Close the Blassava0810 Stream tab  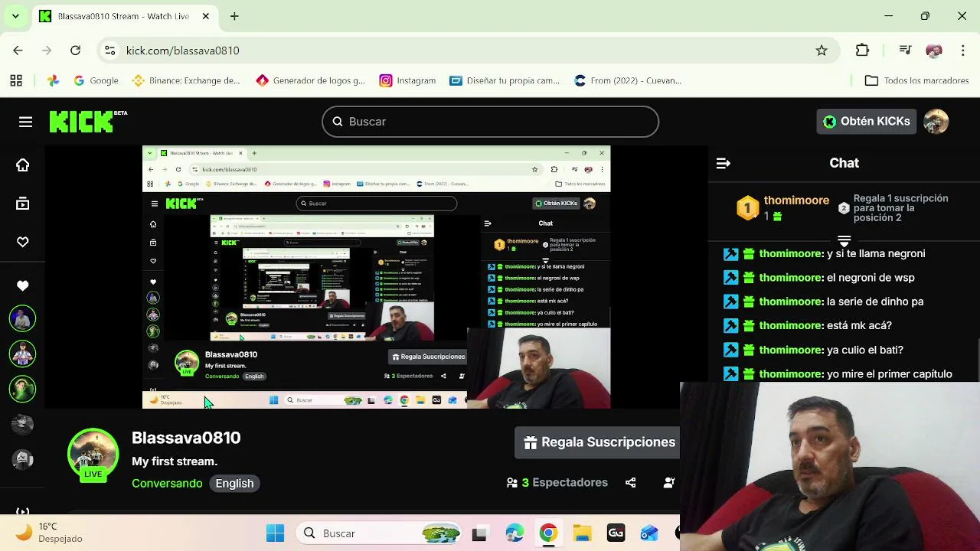click(206, 16)
